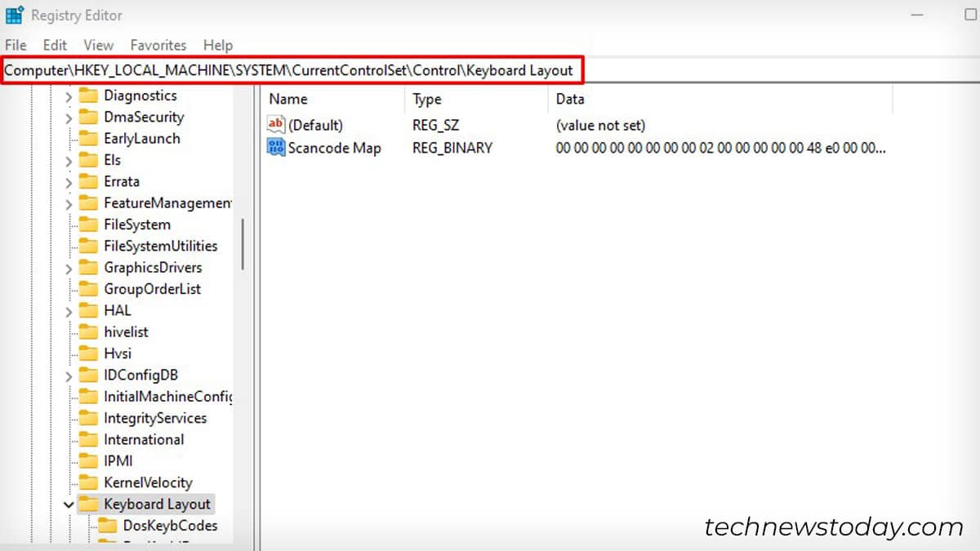The width and height of the screenshot is (980, 551).
Task: Select the HAL folder icon
Action: point(88,310)
